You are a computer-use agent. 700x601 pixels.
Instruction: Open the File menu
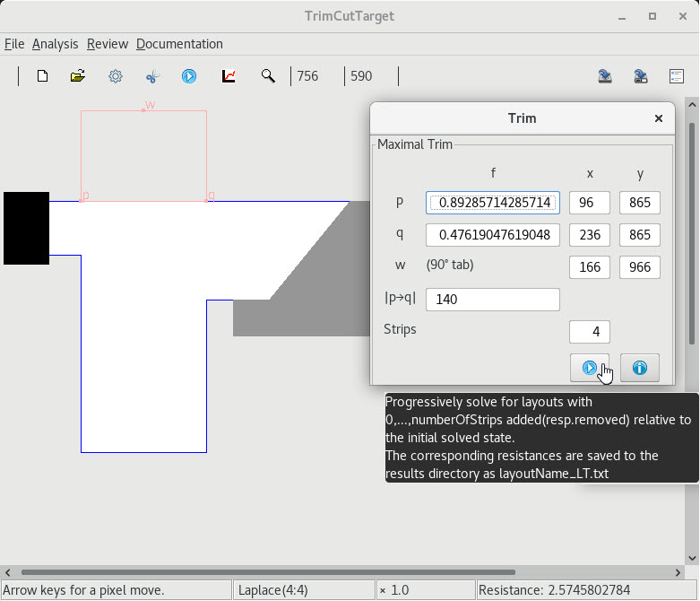14,44
